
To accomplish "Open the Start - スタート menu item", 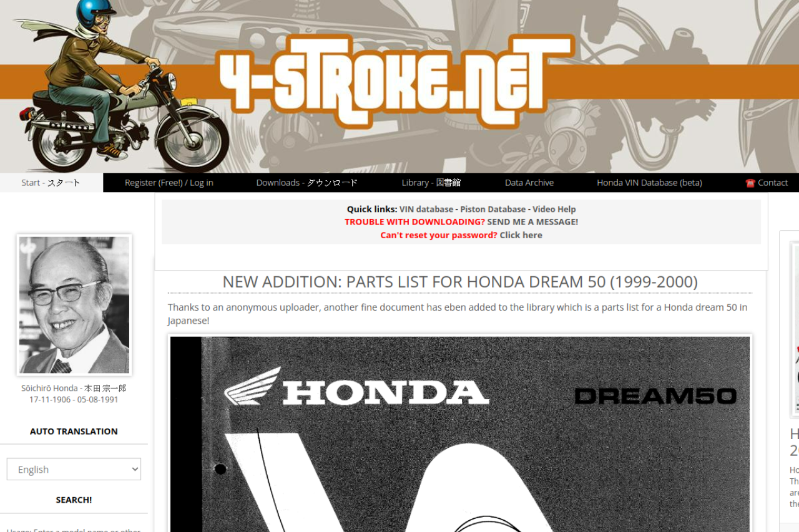I will [51, 183].
